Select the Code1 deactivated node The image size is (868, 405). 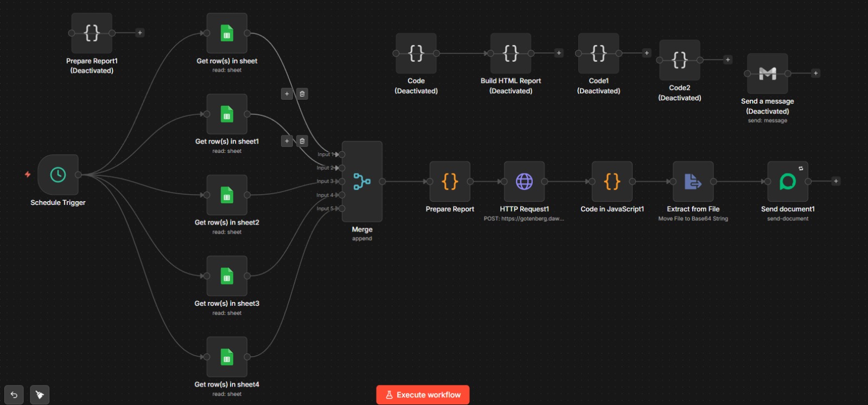[598, 53]
